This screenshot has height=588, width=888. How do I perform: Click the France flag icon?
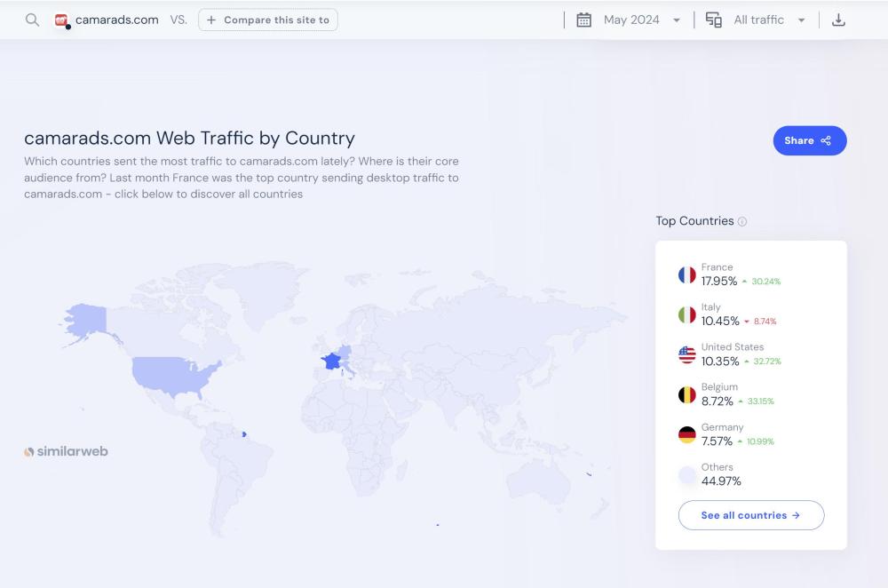pyautogui.click(x=686, y=274)
